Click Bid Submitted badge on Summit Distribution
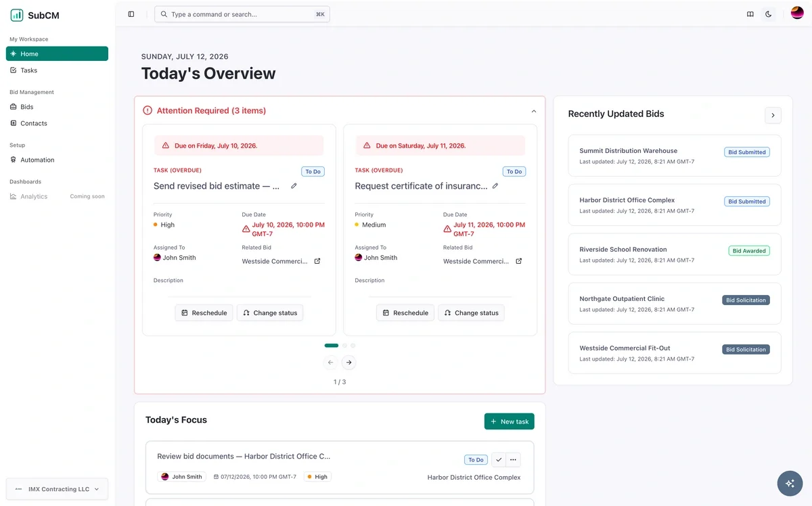 tap(747, 152)
